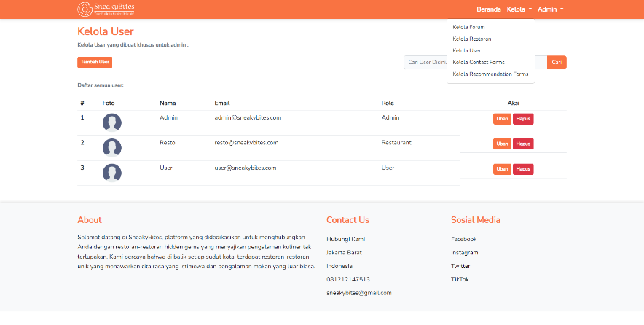Click the sneakybites@gmail.com email address

click(359, 293)
